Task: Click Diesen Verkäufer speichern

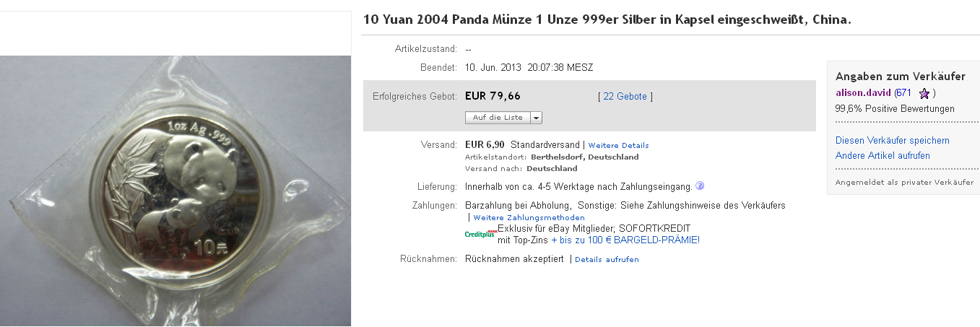Action: (893, 140)
